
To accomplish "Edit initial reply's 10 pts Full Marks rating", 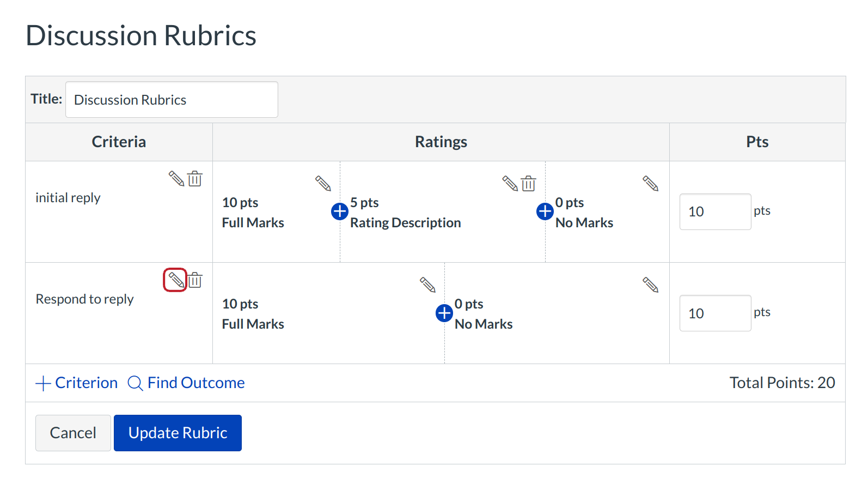I will click(x=323, y=184).
